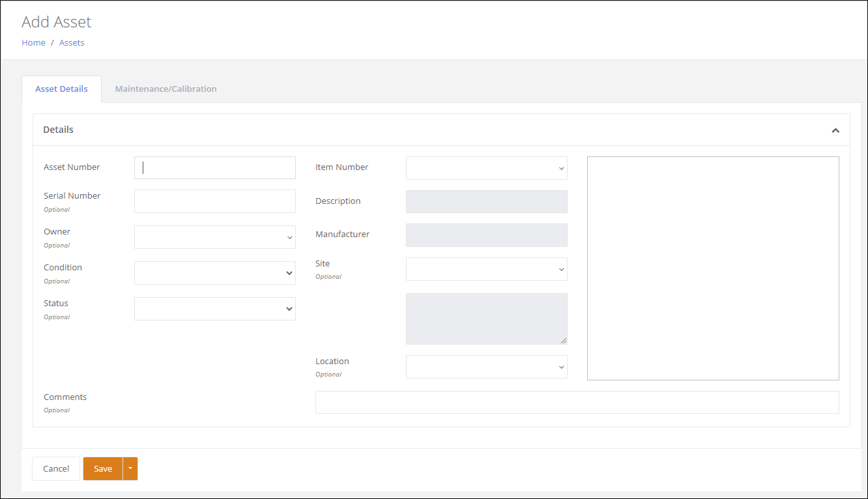Open the Site dropdown
The image size is (868, 499).
tap(487, 269)
